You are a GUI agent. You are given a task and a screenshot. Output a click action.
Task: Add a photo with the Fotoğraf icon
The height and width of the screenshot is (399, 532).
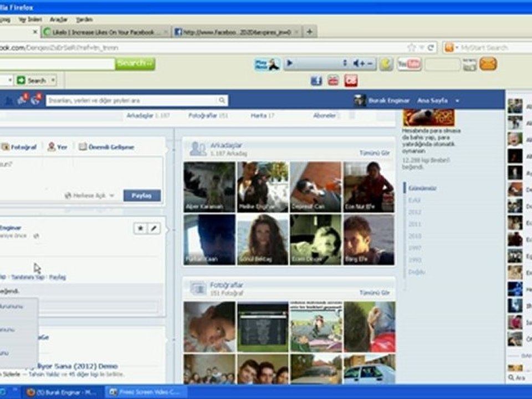point(5,147)
